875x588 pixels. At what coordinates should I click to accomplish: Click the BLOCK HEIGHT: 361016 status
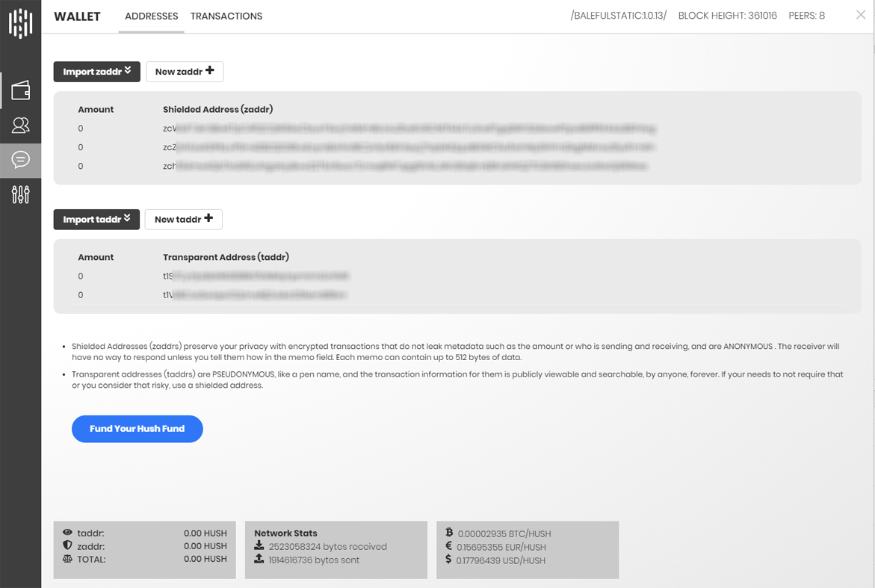(x=727, y=16)
